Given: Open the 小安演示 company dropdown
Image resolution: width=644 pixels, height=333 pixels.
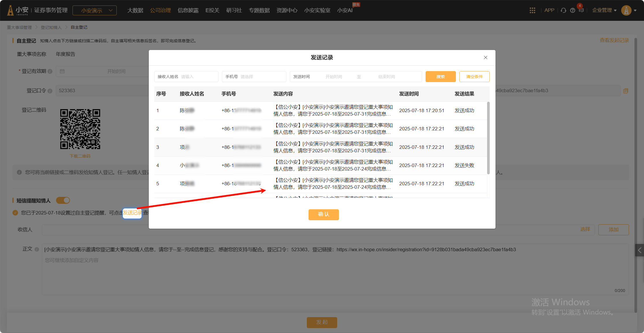Looking at the screenshot, I should click(94, 10).
